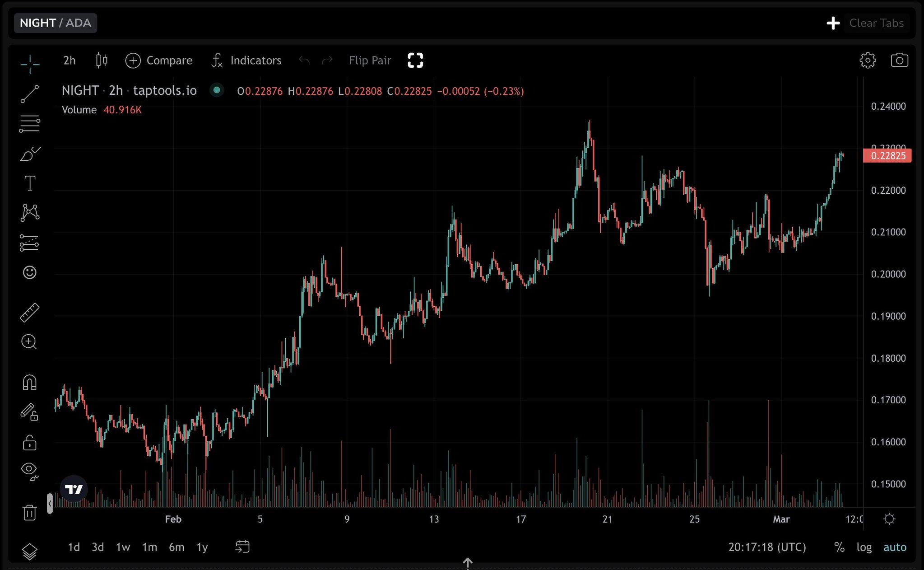Viewport: 924px width, 570px height.
Task: Delete drawings using the trash icon
Action: click(30, 513)
